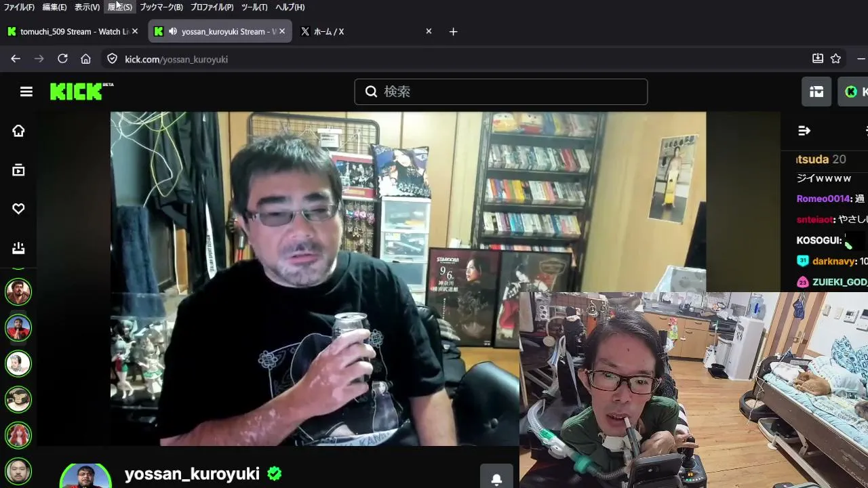Screen dimensions: 868x488
Task: Click the yossan_kuroyuki channel avatar
Action: coord(85,476)
